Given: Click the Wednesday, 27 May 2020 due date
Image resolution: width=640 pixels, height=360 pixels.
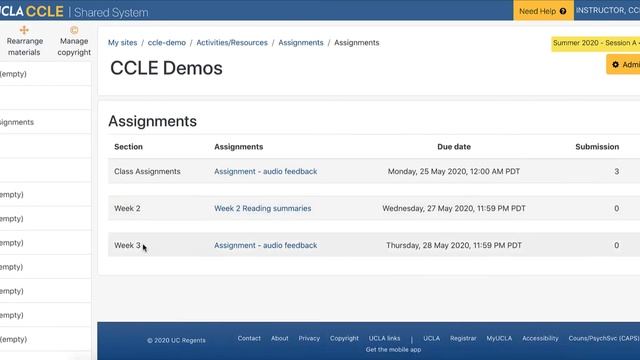Looking at the screenshot, I should coord(454,208).
